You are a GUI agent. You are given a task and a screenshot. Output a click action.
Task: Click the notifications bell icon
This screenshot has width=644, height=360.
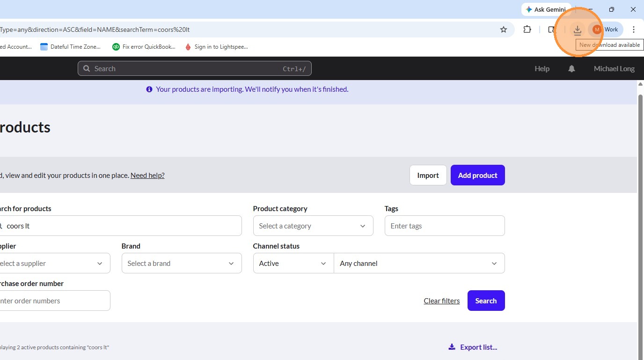click(x=571, y=69)
